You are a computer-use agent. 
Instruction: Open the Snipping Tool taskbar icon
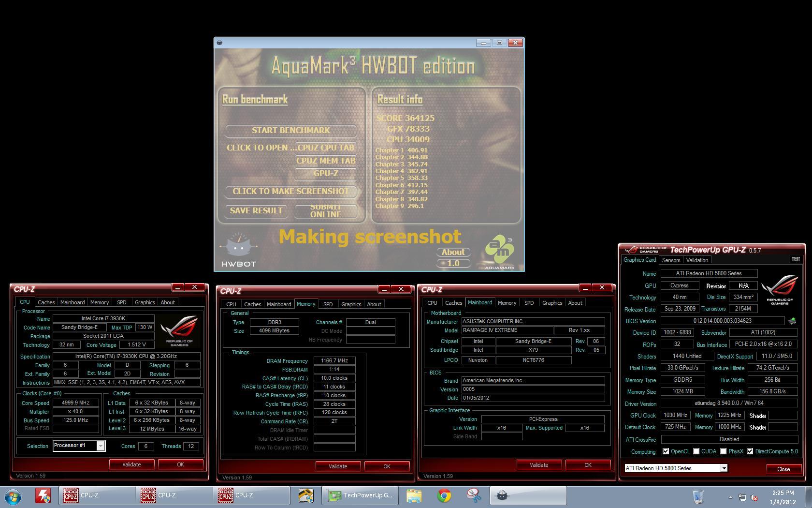click(x=474, y=495)
